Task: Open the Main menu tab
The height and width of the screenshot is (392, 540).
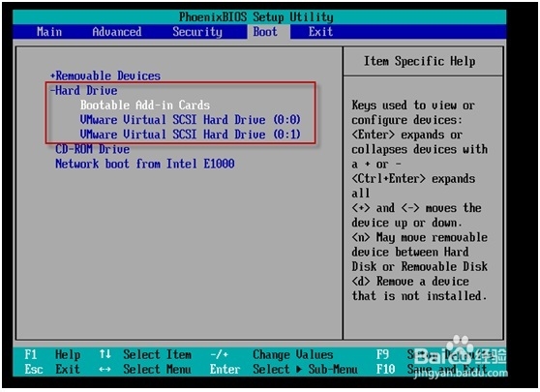Action: click(x=49, y=32)
